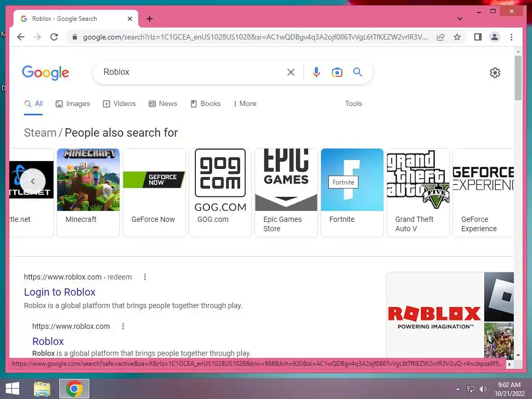Open a new tab
The height and width of the screenshot is (399, 532).
(150, 19)
